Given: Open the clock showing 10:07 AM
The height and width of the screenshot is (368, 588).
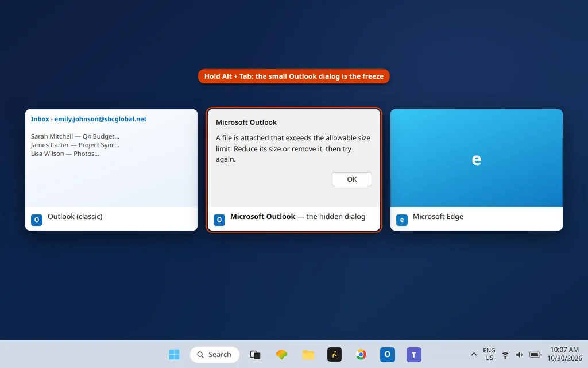Looking at the screenshot, I should coord(564,354).
